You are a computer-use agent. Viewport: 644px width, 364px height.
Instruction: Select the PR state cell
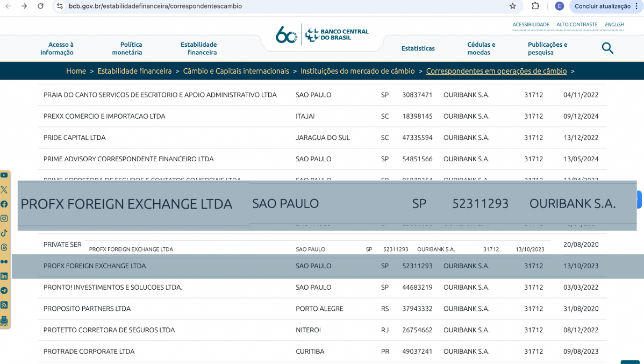[385, 351]
